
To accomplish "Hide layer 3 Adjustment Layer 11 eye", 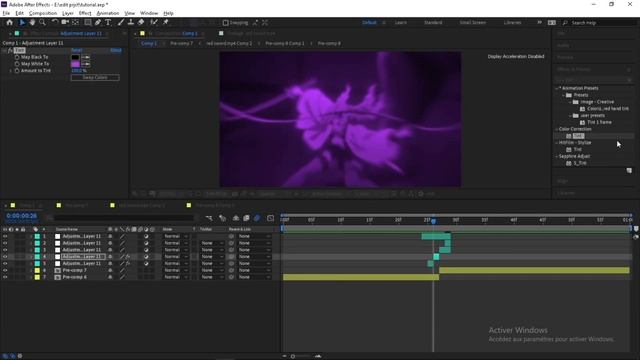I will pos(5,250).
